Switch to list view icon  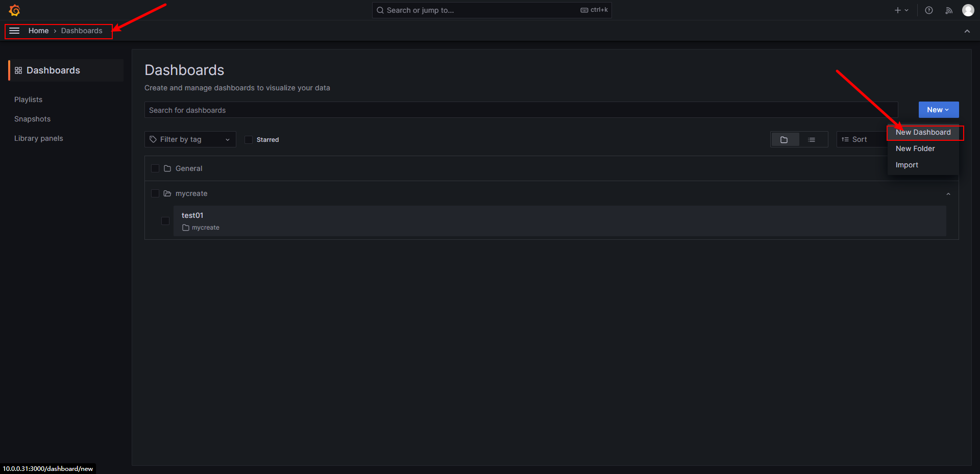coord(812,139)
